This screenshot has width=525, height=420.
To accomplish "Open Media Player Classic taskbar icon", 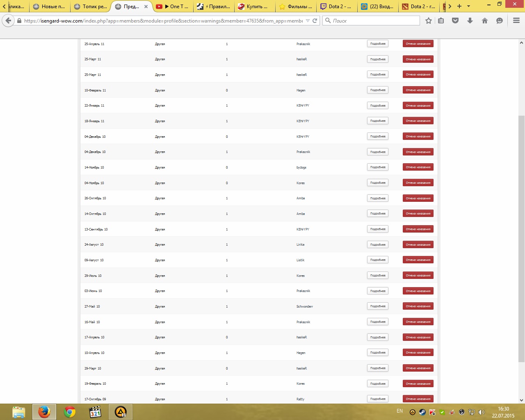I will (95, 412).
